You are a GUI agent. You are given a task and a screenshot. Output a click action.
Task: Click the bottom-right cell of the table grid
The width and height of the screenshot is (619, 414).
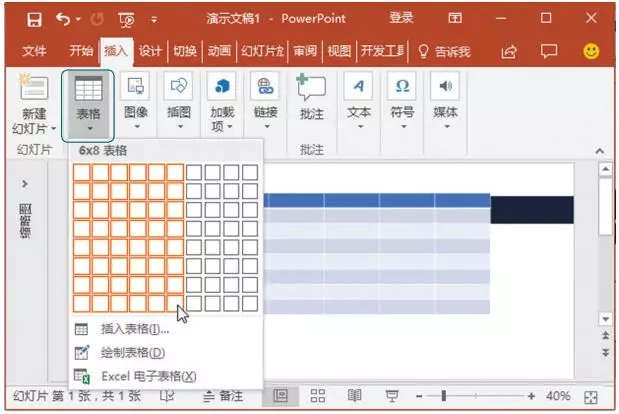tap(250, 303)
